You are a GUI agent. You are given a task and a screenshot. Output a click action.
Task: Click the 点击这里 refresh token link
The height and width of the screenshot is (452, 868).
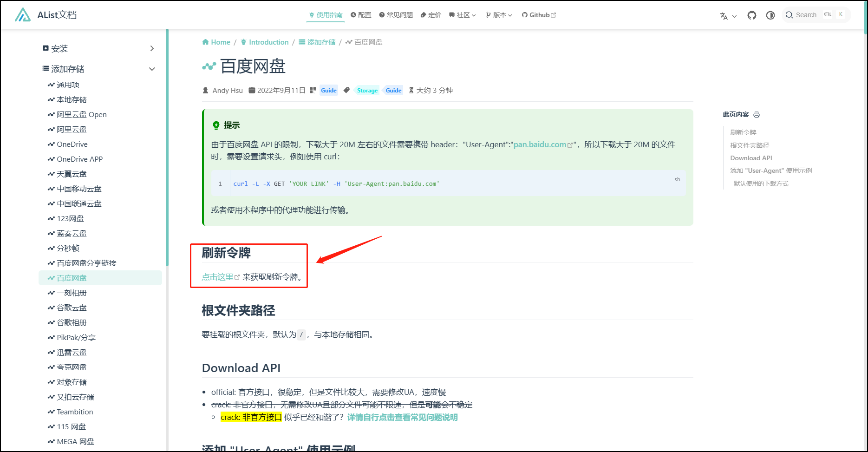tap(218, 277)
